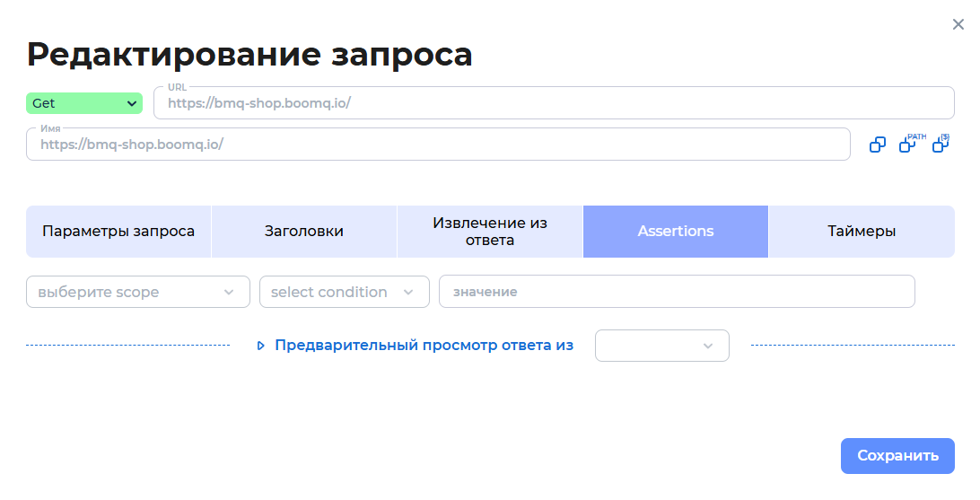
Task: Open the response preview source dropdown
Action: tap(662, 346)
